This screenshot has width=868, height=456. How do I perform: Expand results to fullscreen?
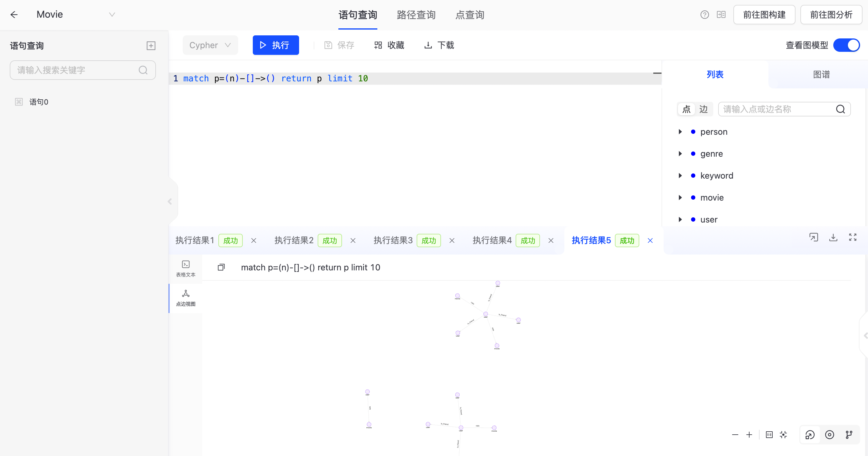click(x=853, y=237)
